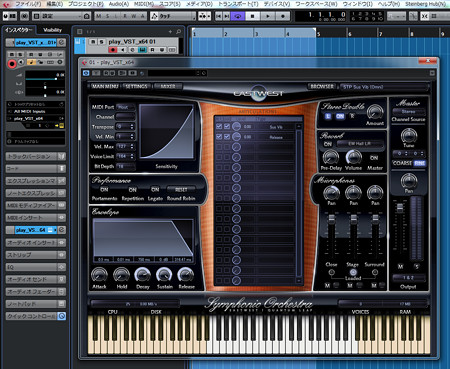
Task: Open the Play SETTINGS button
Action: pyautogui.click(x=136, y=86)
